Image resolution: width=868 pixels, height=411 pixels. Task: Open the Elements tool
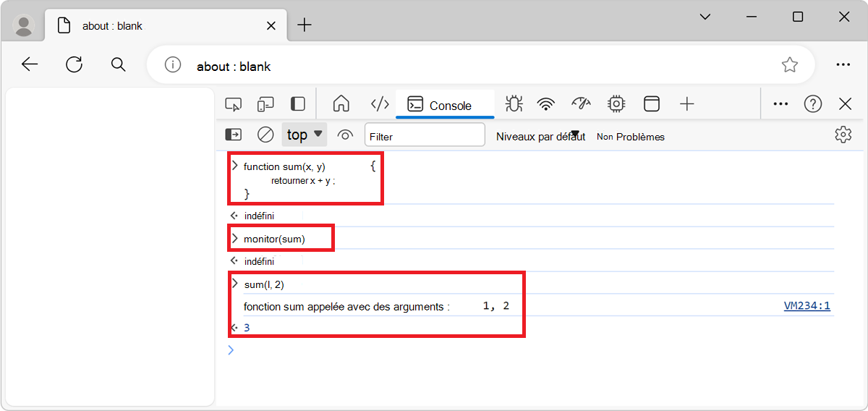(380, 104)
